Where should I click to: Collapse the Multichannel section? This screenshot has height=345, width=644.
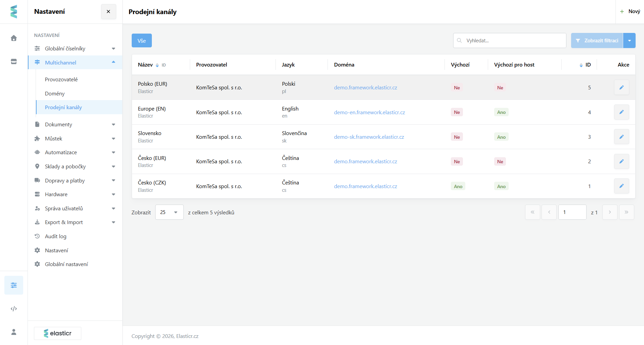click(x=75, y=62)
